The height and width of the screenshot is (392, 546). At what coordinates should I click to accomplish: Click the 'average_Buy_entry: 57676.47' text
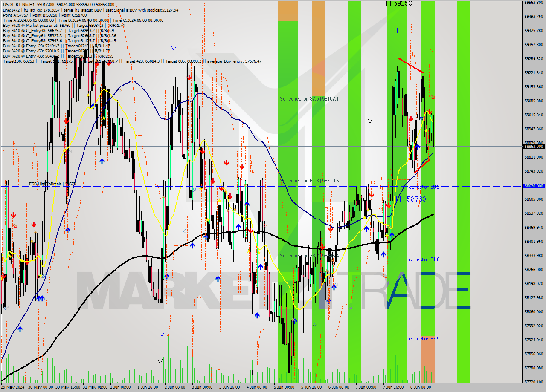234,61
